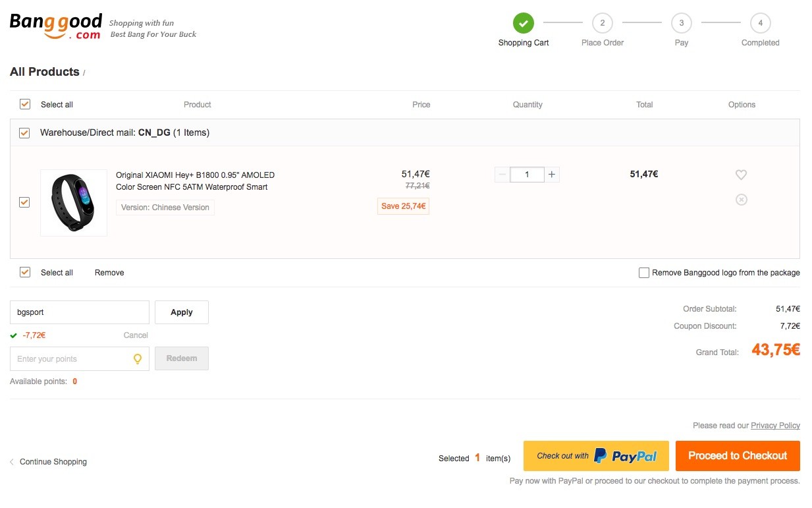Open the Original XIAOMI Hey+ B1800 product title
Image resolution: width=812 pixels, height=508 pixels.
coord(195,181)
